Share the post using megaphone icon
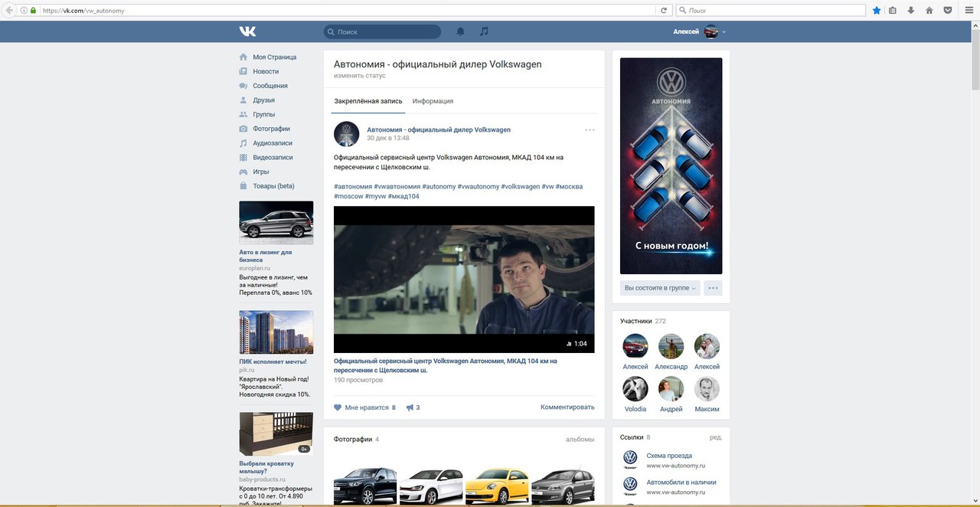The height and width of the screenshot is (507, 980). [x=410, y=407]
